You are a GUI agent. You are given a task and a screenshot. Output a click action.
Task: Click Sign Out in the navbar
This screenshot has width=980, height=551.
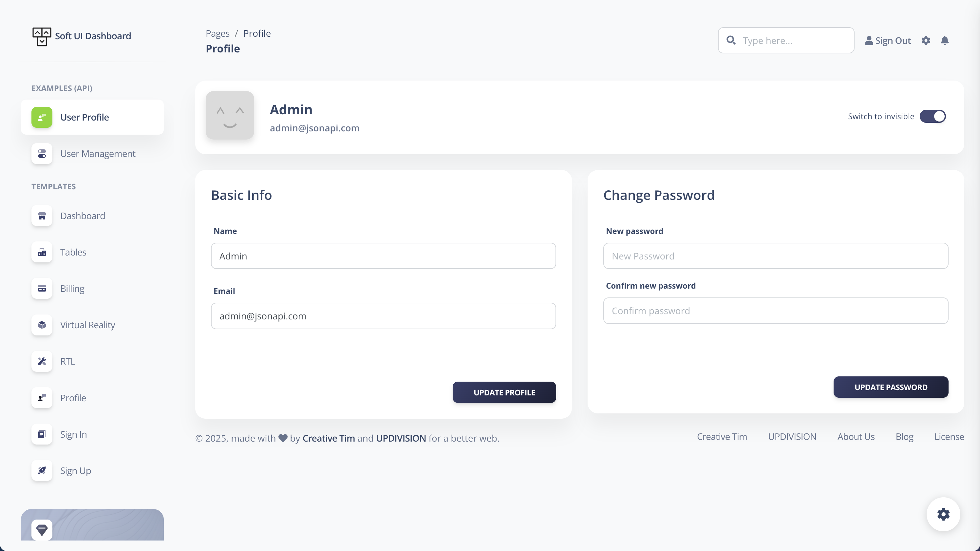click(x=888, y=41)
